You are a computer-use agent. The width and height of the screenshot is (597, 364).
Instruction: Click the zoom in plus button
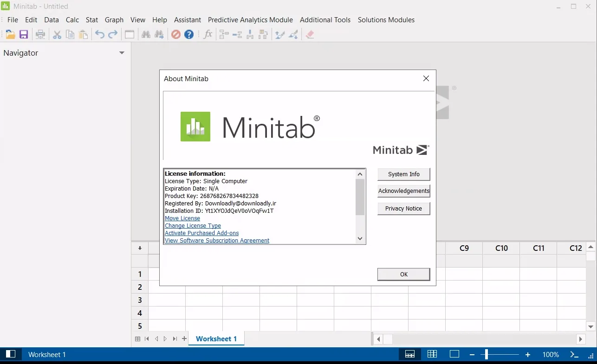528,355
